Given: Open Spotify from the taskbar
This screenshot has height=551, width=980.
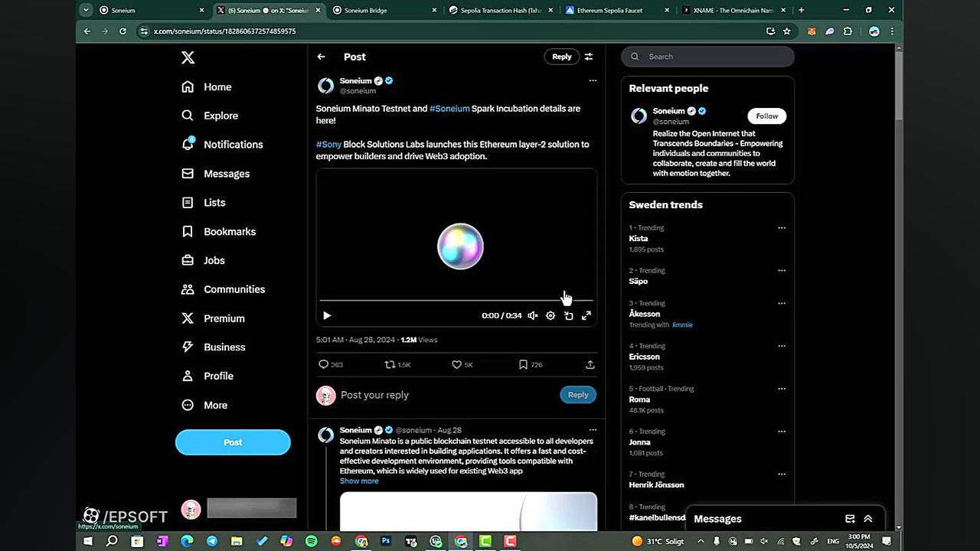Looking at the screenshot, I should tap(311, 541).
